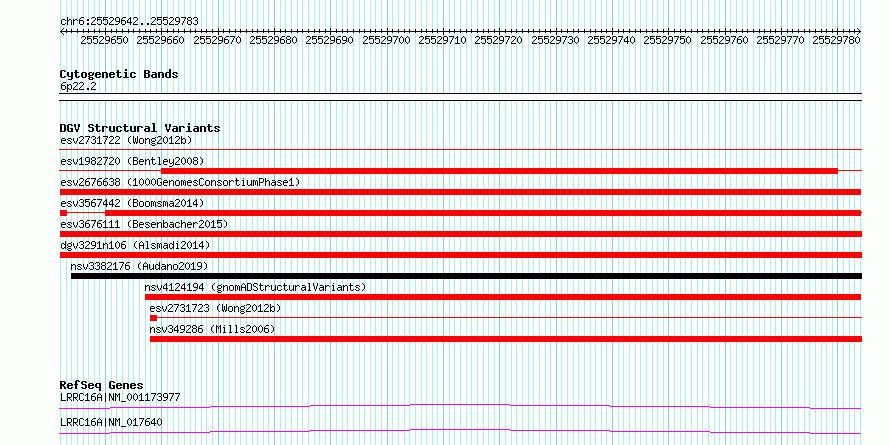Click ruler tick label 25529690
Viewport: 890px width, 445px height.
click(329, 40)
